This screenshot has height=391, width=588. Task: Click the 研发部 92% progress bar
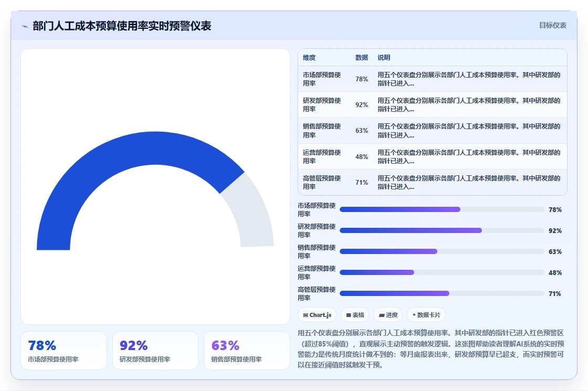point(442,230)
